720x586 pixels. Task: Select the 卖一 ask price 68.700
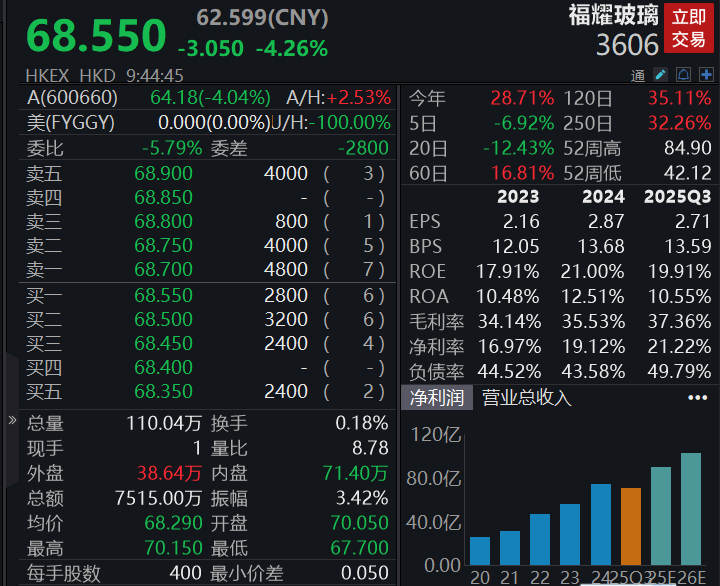click(163, 269)
